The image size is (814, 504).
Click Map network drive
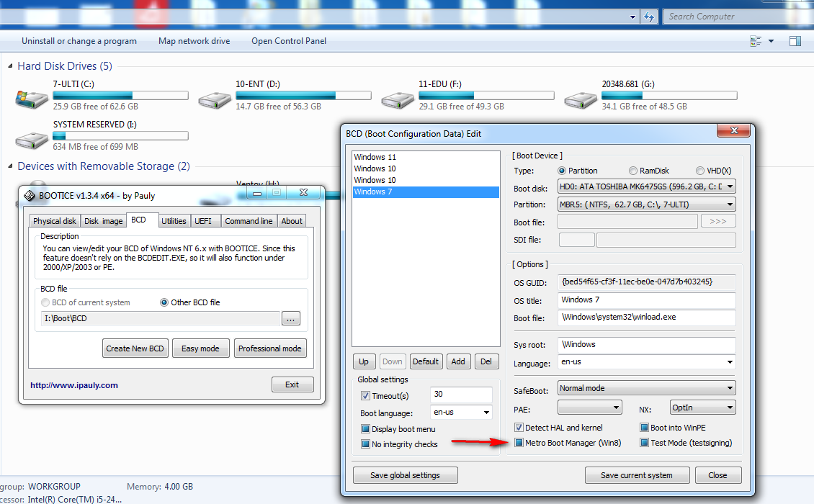click(194, 41)
